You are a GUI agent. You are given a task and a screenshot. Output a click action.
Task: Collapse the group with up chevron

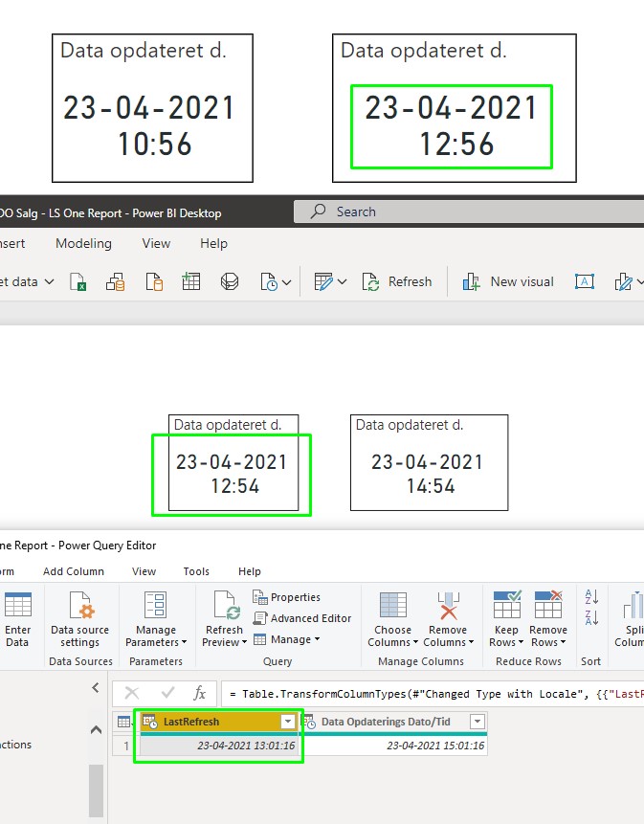[96, 729]
